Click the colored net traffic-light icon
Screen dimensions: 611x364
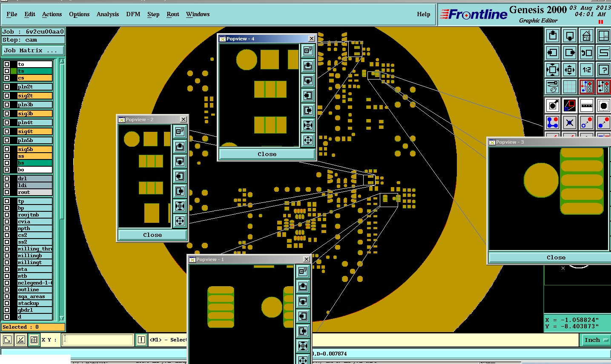(587, 87)
